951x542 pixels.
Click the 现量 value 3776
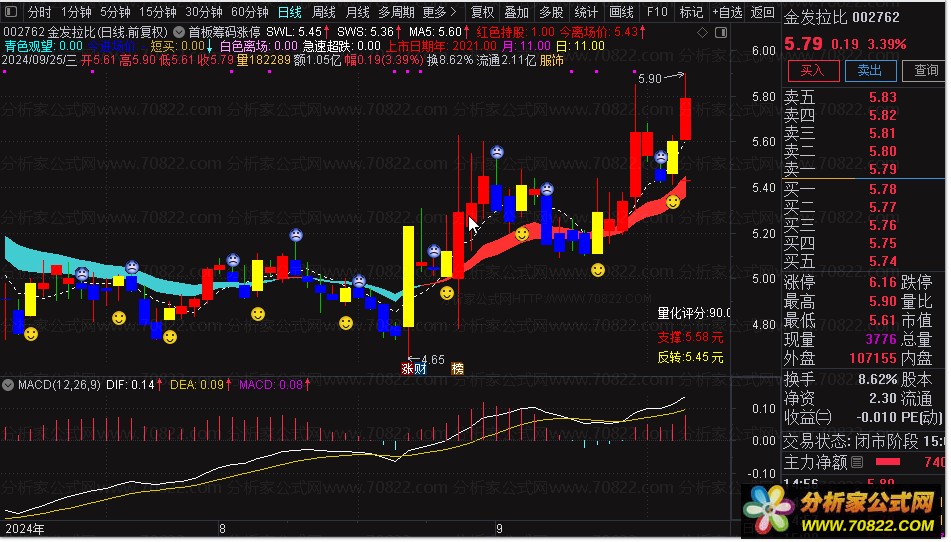coord(881,340)
